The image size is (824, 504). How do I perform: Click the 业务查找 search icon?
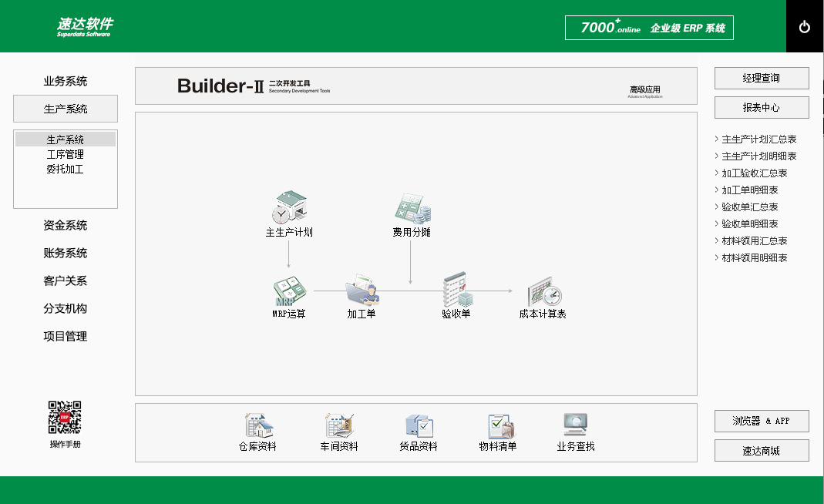pos(576,426)
